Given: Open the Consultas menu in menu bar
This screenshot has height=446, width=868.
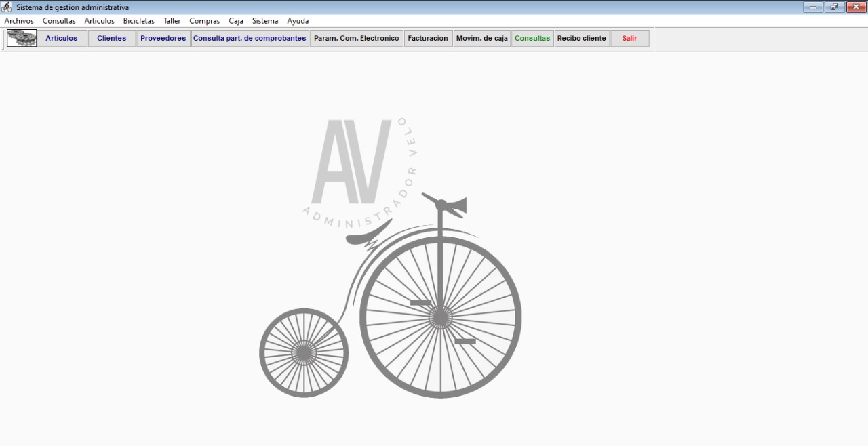Looking at the screenshot, I should 59,21.
